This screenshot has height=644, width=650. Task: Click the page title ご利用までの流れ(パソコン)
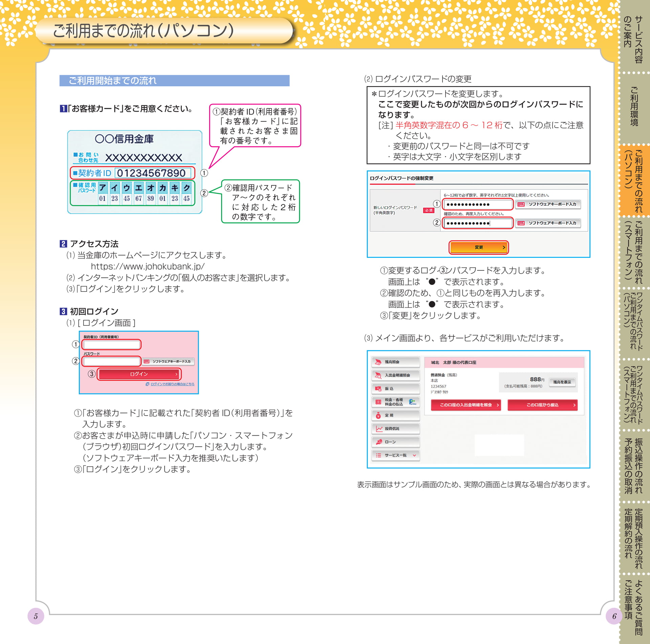click(x=143, y=30)
